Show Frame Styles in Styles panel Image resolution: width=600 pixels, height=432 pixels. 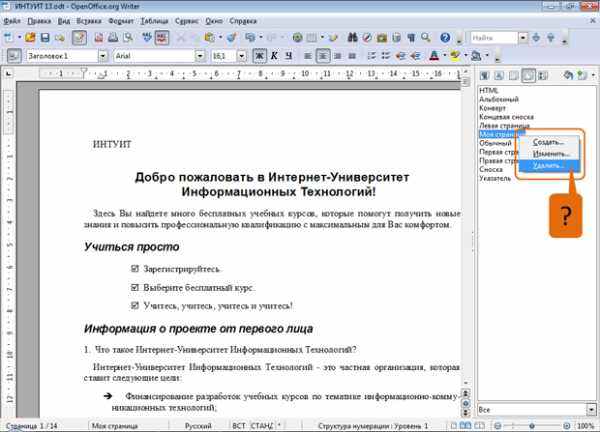point(514,75)
